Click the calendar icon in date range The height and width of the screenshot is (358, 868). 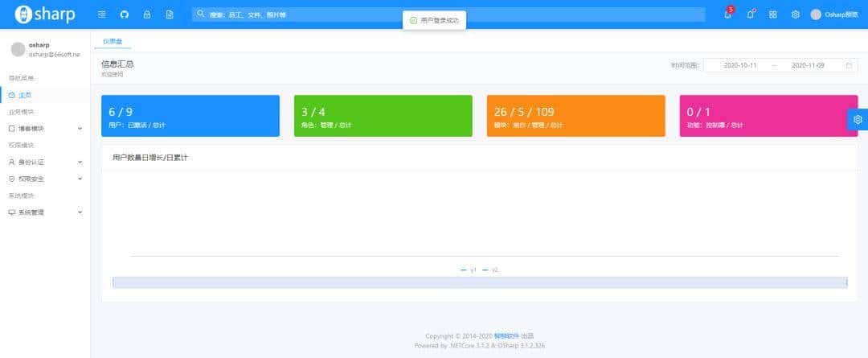click(849, 65)
